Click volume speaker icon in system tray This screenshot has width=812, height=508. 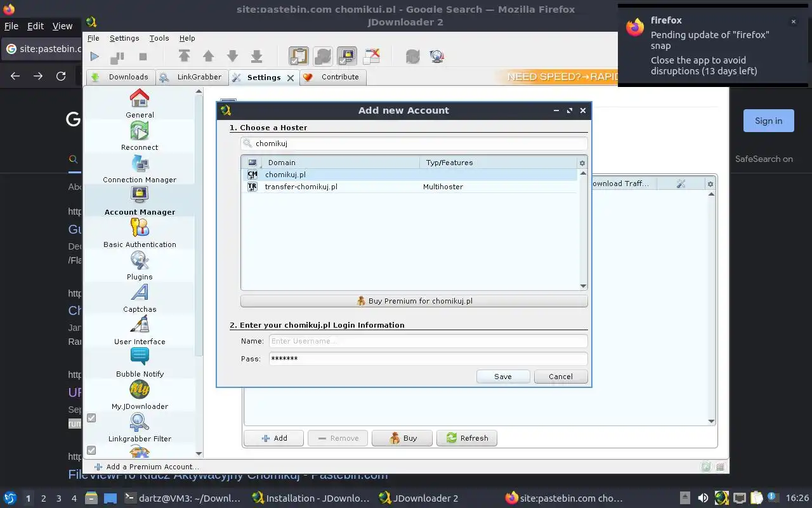click(703, 498)
